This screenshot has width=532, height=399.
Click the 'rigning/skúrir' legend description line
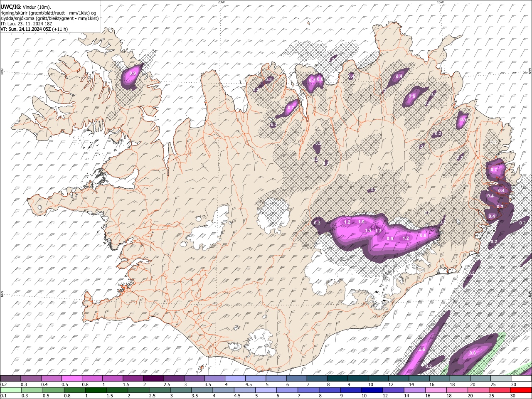coord(48,12)
